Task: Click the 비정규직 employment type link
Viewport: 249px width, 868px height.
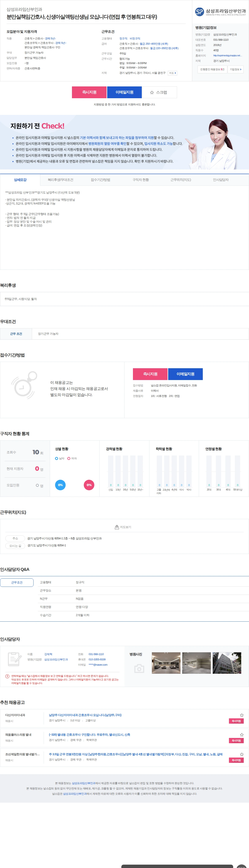Action: click(x=135, y=38)
